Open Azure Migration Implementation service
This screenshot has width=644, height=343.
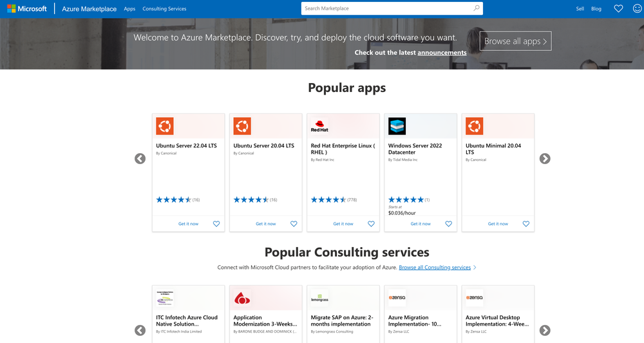click(x=415, y=321)
